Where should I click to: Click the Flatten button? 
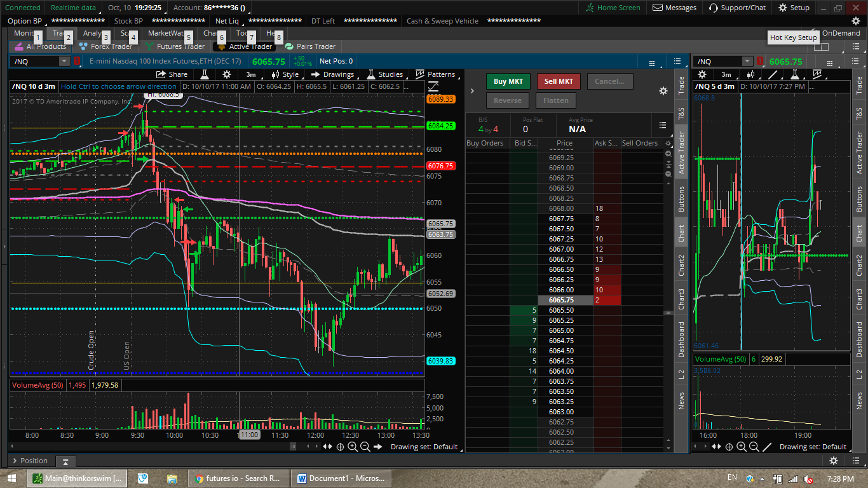coord(555,100)
